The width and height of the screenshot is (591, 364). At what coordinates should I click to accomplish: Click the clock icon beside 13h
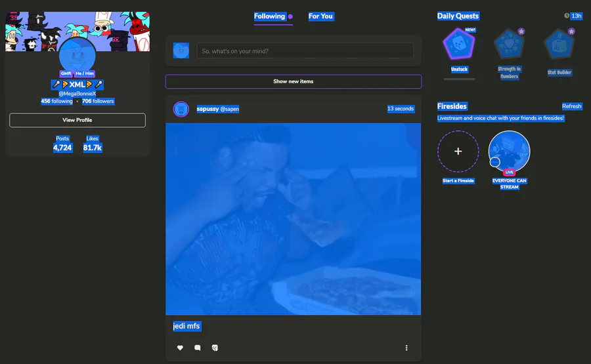tap(567, 16)
